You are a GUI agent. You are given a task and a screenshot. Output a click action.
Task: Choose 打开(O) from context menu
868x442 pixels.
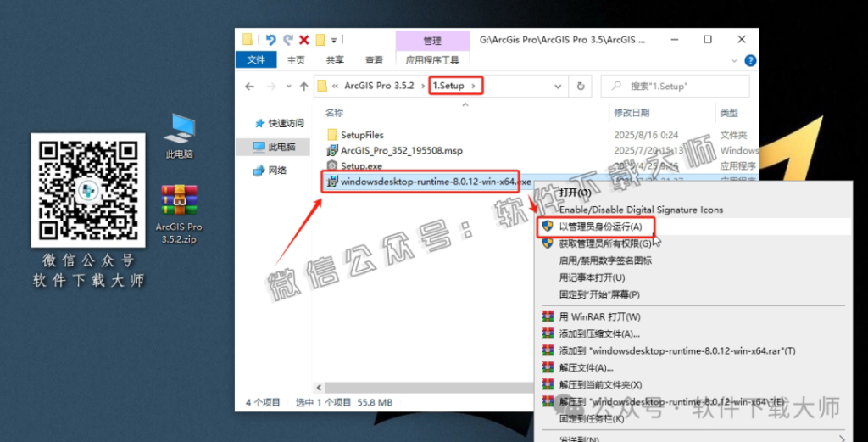(x=576, y=193)
